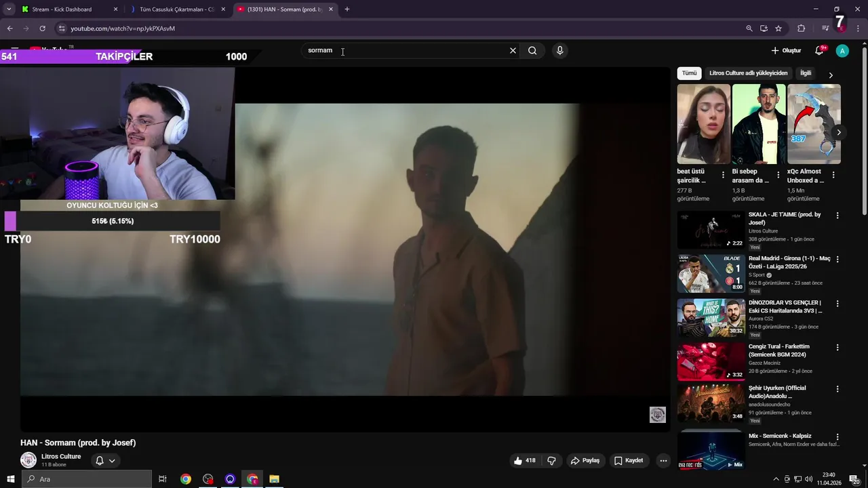868x488 pixels.
Task: Like the video with thumbs up
Action: click(524, 460)
